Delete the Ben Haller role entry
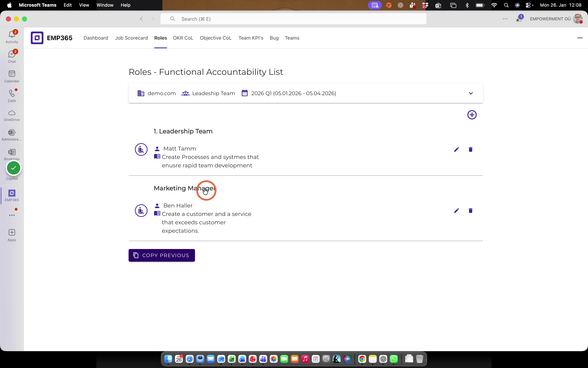Screen dimensions: 588x368 coord(470,210)
